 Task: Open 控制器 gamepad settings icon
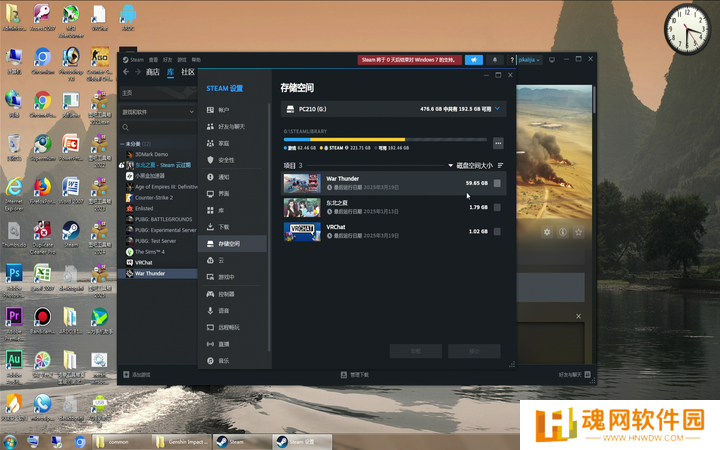(x=210, y=294)
